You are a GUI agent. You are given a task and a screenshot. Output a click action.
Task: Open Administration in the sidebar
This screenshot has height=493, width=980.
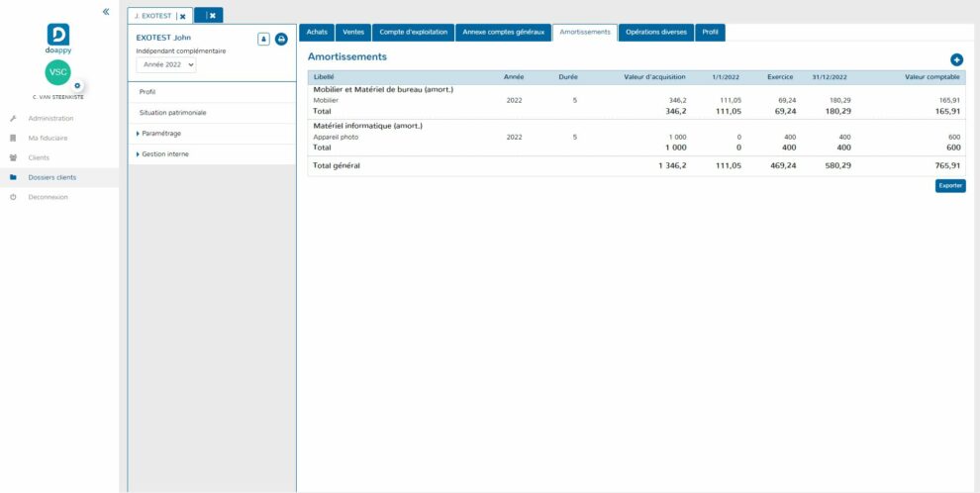(x=50, y=119)
